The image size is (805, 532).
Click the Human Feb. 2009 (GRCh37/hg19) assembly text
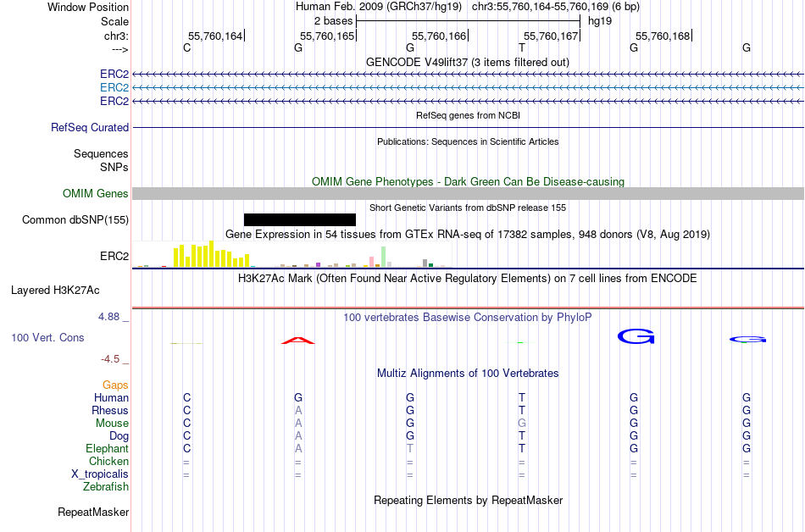click(379, 7)
